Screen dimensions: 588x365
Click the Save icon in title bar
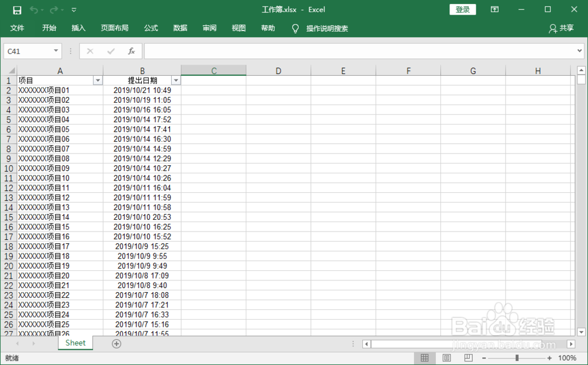(17, 10)
